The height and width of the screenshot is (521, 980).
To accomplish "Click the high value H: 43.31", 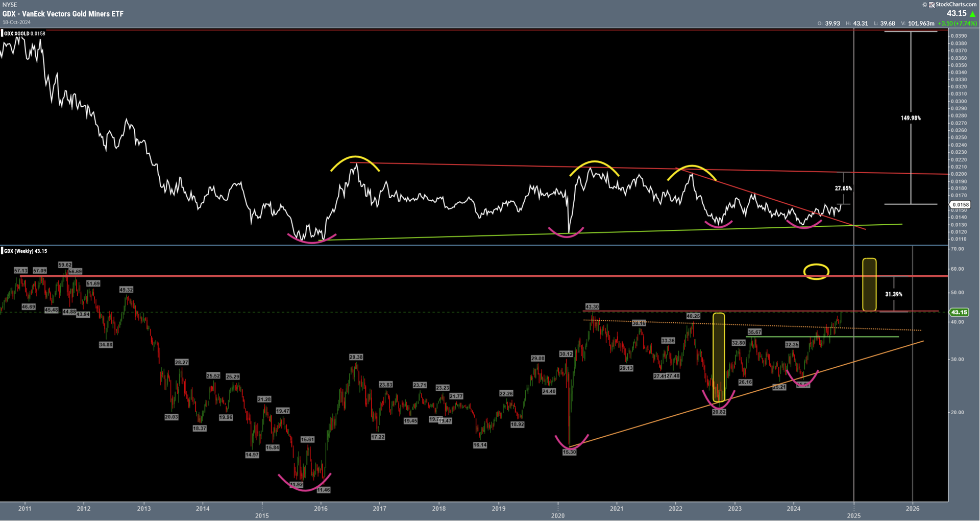I will tap(857, 23).
